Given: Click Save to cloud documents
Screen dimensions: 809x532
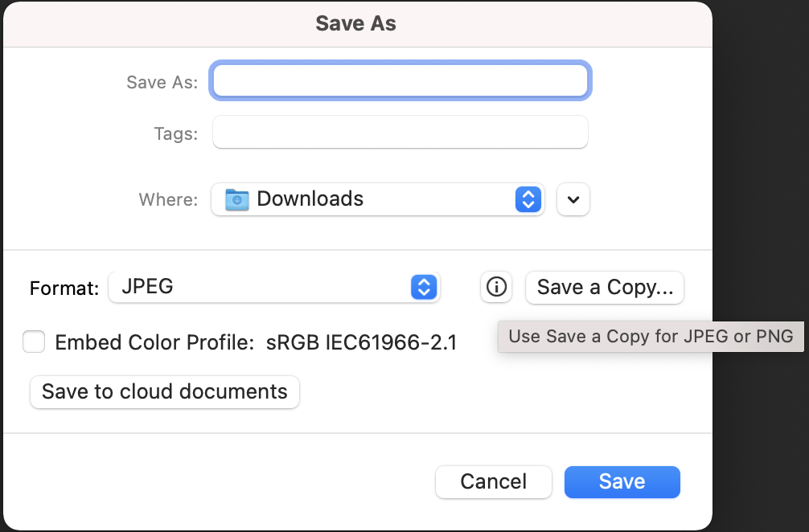Looking at the screenshot, I should coord(164,392).
